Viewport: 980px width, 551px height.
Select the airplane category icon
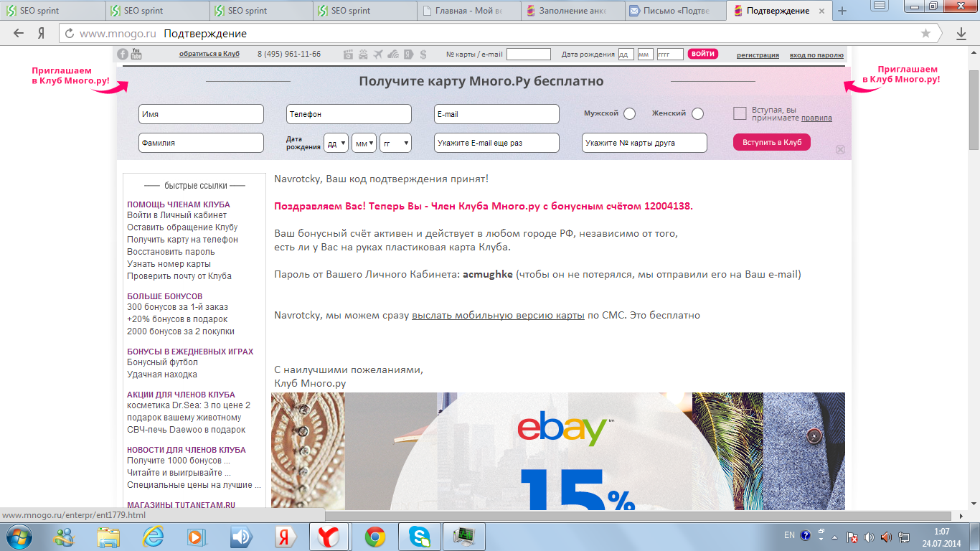click(x=379, y=55)
